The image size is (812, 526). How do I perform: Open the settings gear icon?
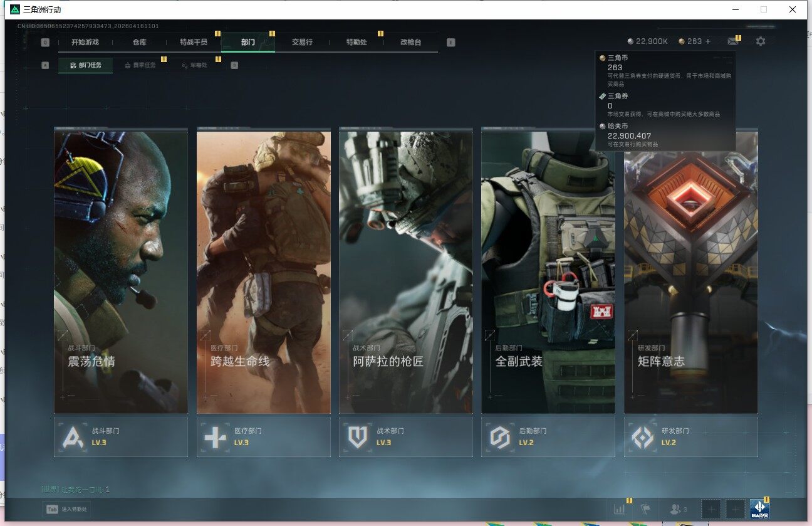761,41
